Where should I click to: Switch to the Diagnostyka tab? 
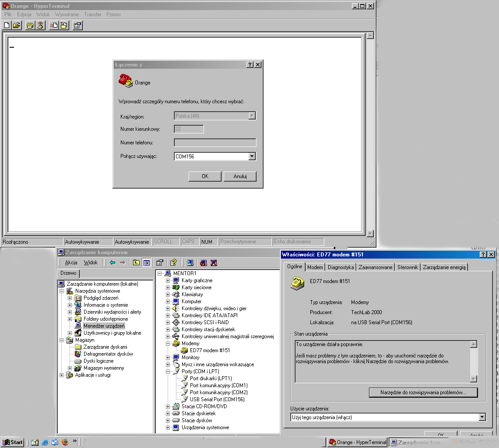341,267
